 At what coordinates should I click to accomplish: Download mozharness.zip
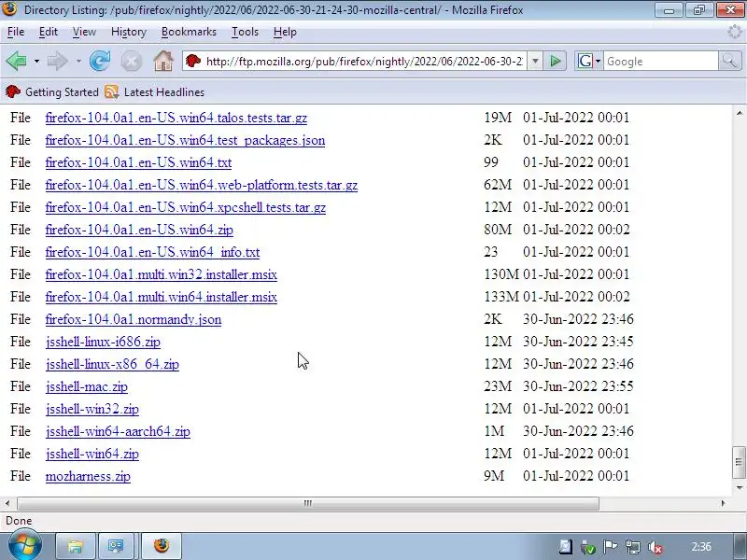(88, 476)
